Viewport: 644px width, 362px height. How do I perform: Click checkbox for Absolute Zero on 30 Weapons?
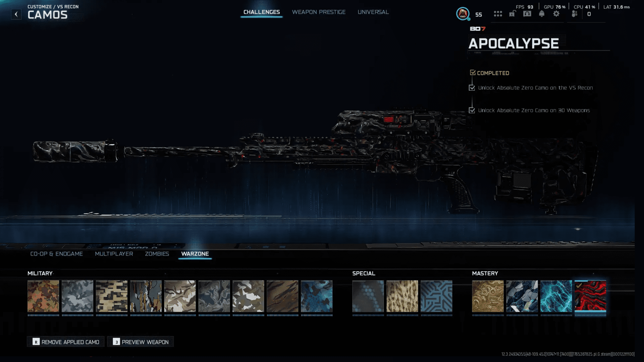pyautogui.click(x=472, y=110)
